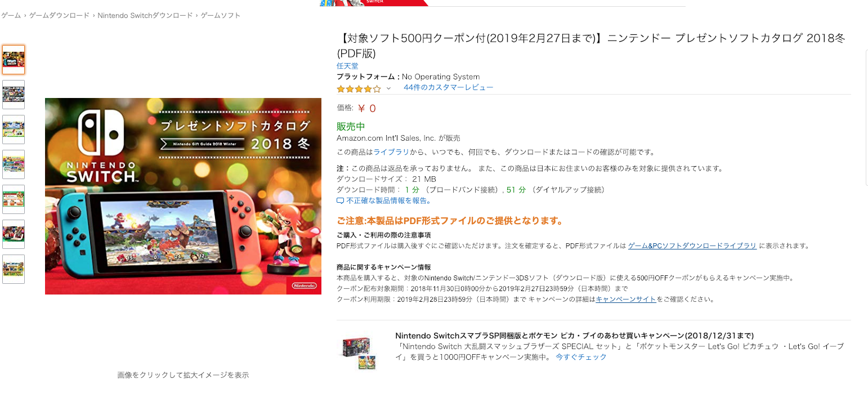The width and height of the screenshot is (868, 397).
Task: Enlarge the main Nintendo Switch product image
Action: 183,196
